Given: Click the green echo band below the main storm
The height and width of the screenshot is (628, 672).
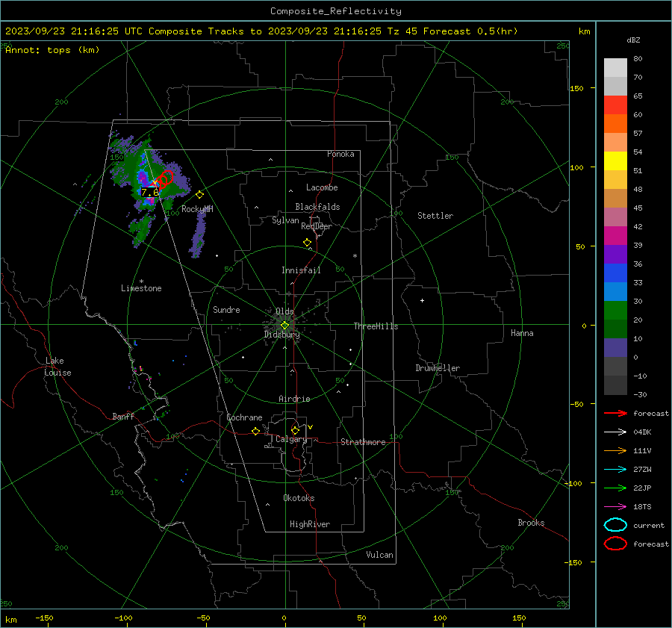Looking at the screenshot, I should (141, 230).
